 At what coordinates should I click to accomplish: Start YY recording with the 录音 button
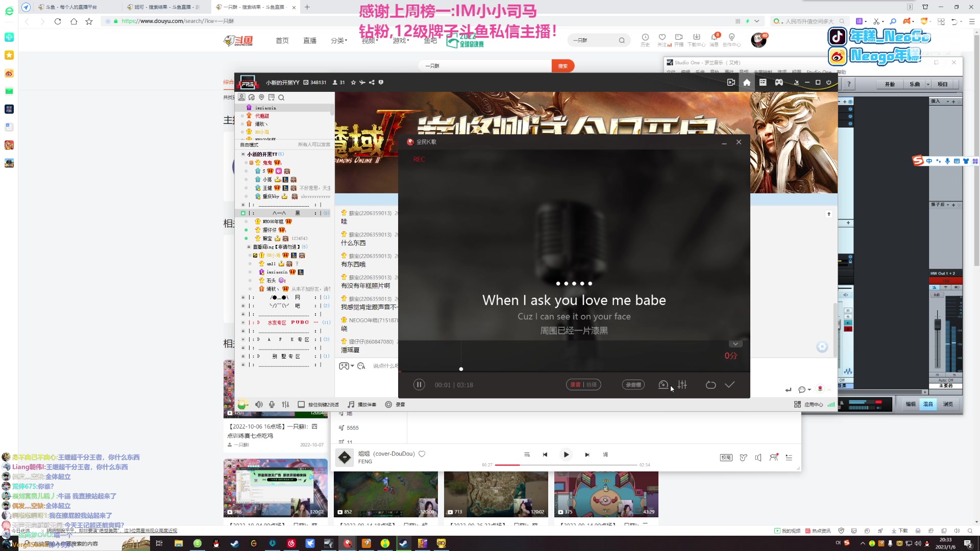pos(395,405)
